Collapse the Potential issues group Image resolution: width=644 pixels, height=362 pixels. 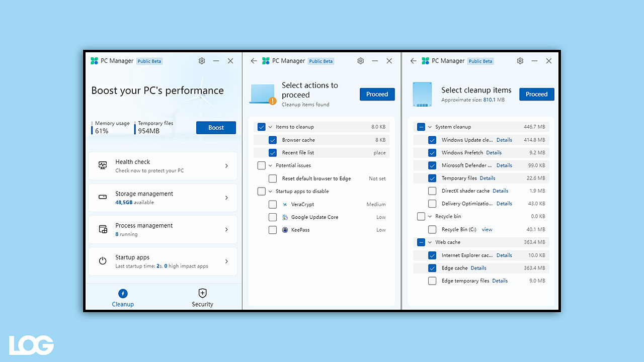[x=271, y=165]
